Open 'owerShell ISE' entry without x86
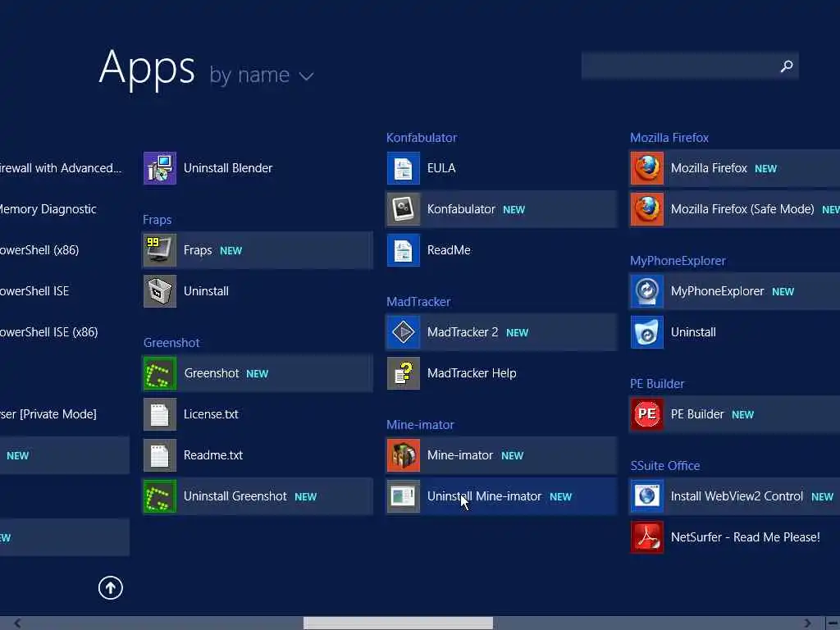This screenshot has height=630, width=840. point(34,291)
